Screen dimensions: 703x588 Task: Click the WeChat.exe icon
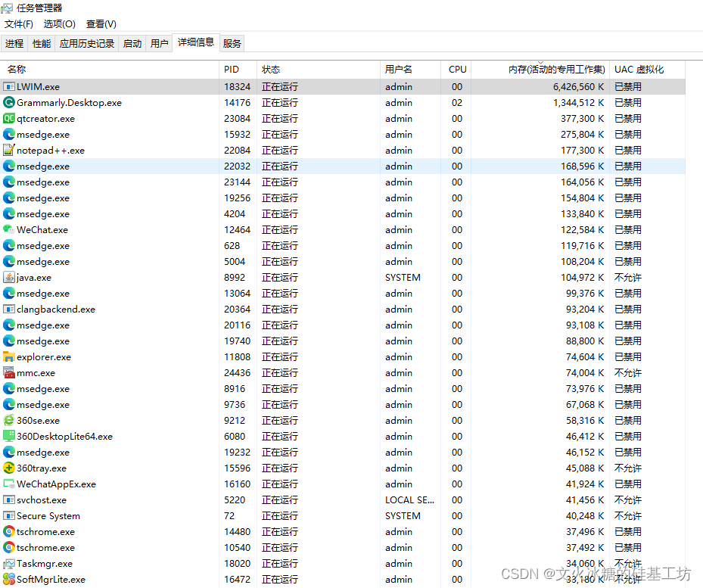point(9,229)
